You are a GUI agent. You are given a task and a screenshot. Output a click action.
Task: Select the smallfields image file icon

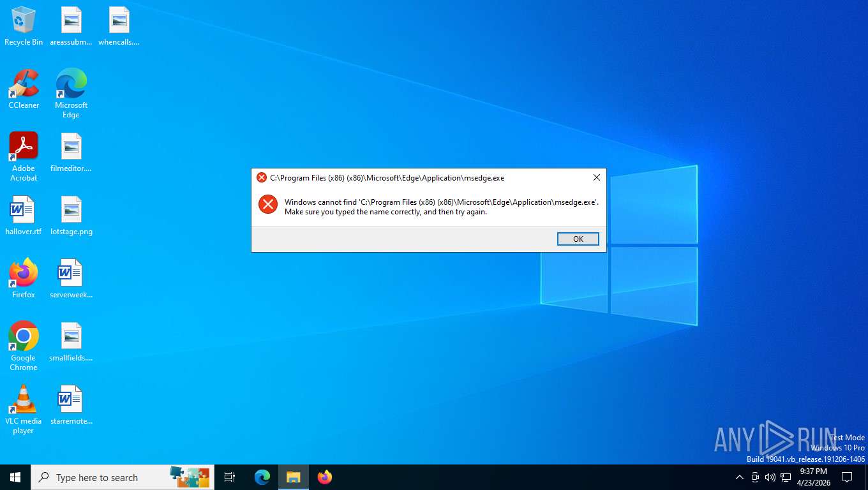click(x=71, y=342)
